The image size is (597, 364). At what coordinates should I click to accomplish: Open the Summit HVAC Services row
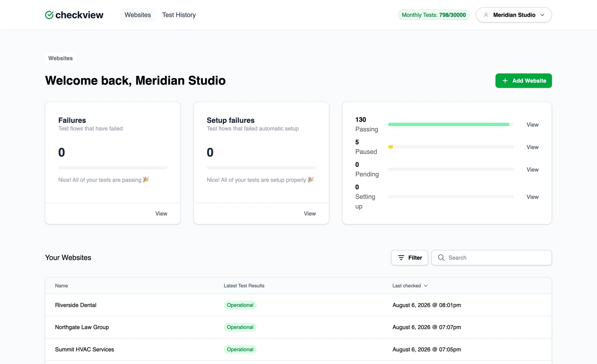pyautogui.click(x=298, y=349)
